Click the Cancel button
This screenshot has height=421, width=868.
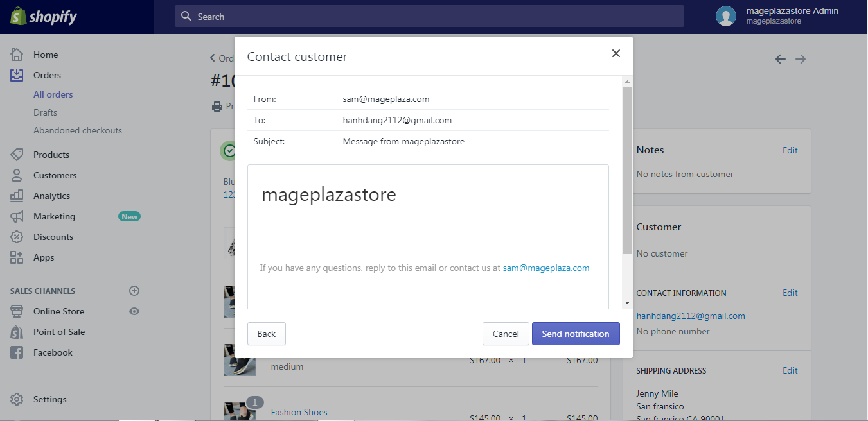(x=506, y=334)
